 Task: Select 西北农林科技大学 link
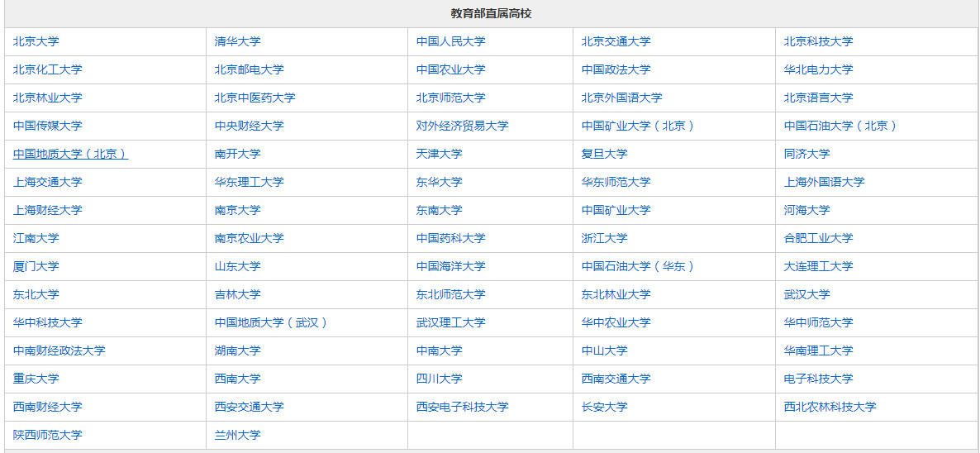(x=830, y=408)
